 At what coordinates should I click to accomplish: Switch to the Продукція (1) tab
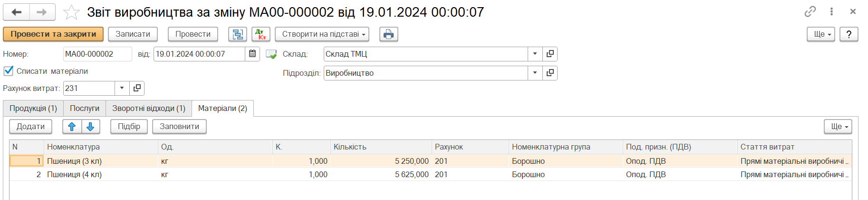(33, 109)
